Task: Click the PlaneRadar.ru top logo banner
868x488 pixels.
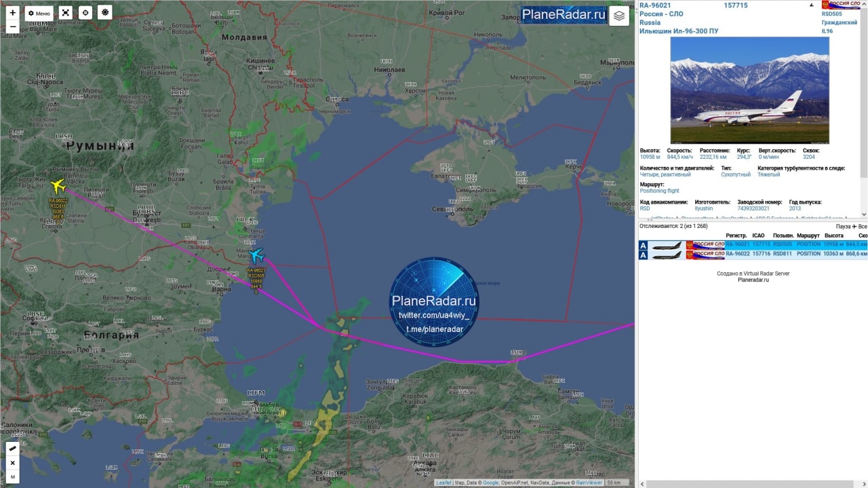Action: tap(564, 15)
